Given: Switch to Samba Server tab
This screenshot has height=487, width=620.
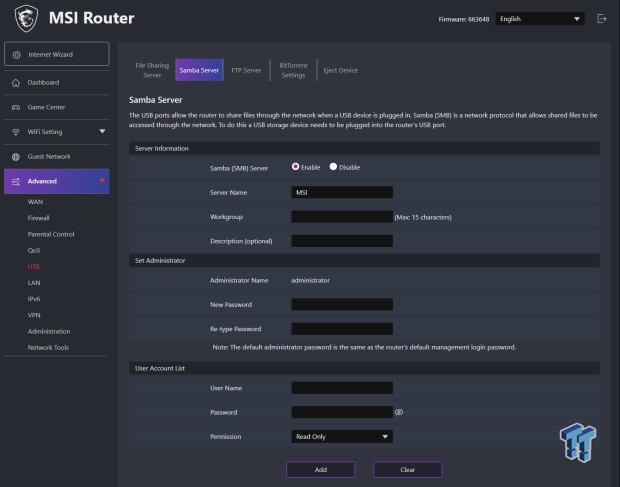Looking at the screenshot, I should click(x=199, y=70).
